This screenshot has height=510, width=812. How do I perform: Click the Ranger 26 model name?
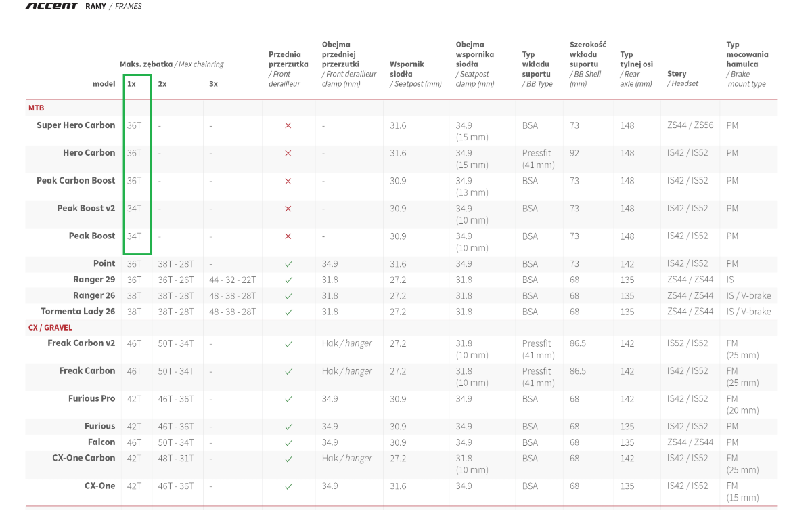click(94, 295)
